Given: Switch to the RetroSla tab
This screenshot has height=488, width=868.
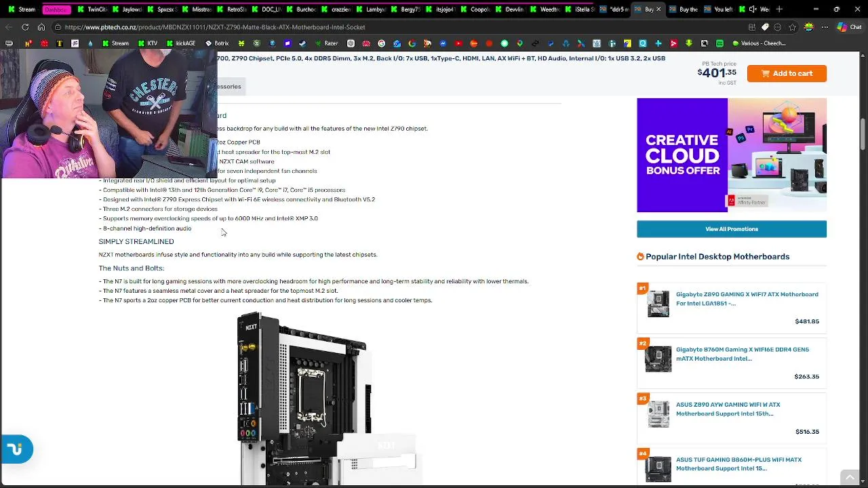Looking at the screenshot, I should (x=231, y=9).
